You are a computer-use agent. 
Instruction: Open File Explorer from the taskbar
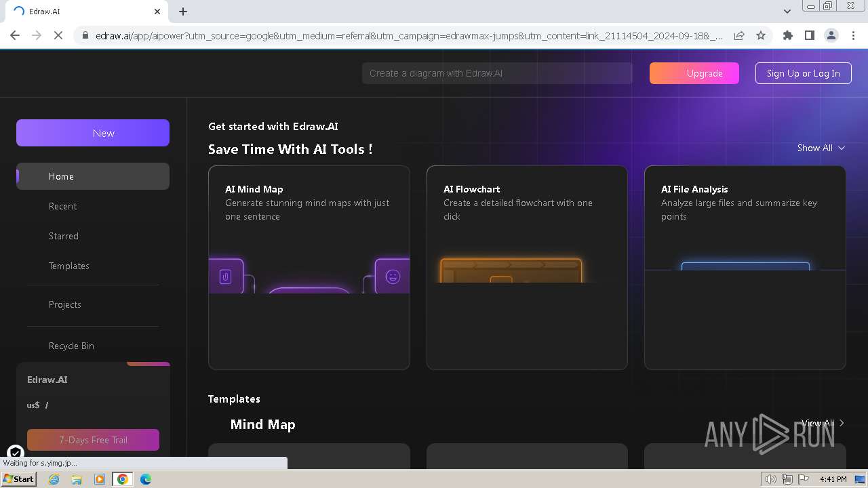coord(77,479)
